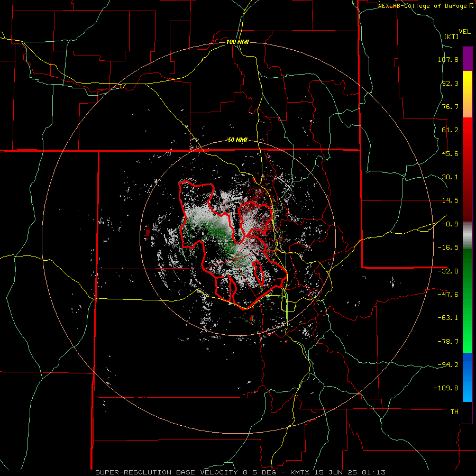The height and width of the screenshot is (476, 476).
Task: Select the -16.5 scale value
Action: pos(448,248)
